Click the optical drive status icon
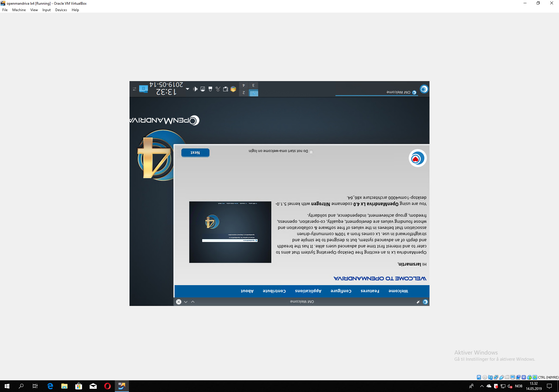The height and width of the screenshot is (392, 559). [485, 377]
